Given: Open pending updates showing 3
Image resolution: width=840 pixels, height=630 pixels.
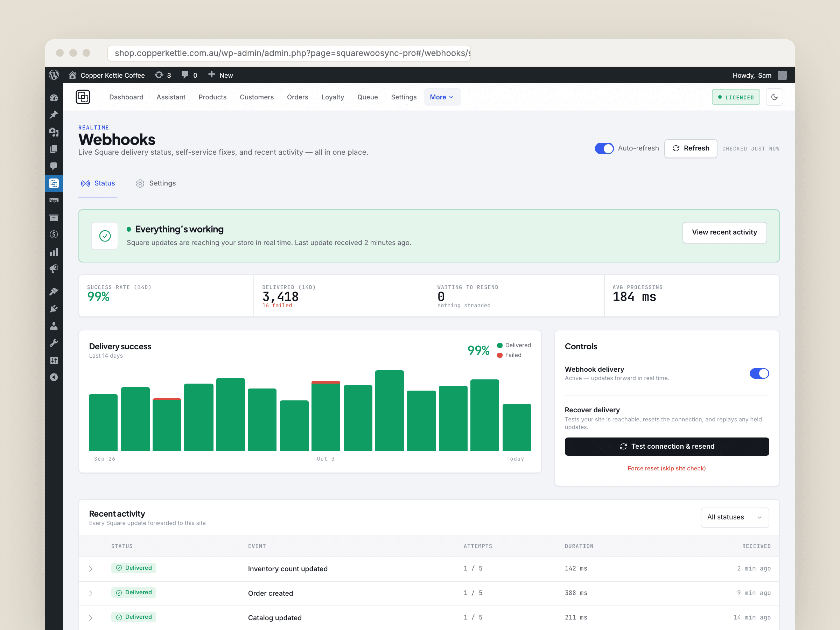Looking at the screenshot, I should click(x=163, y=75).
